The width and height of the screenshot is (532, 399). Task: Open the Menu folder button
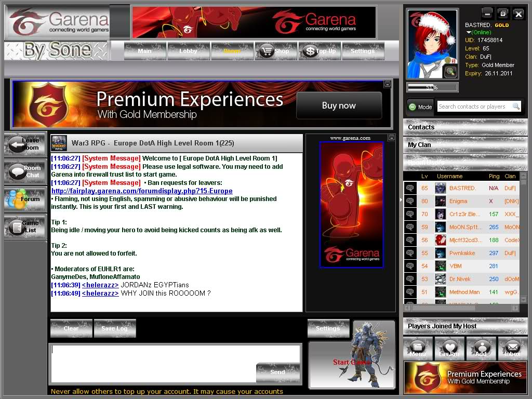[x=418, y=349]
